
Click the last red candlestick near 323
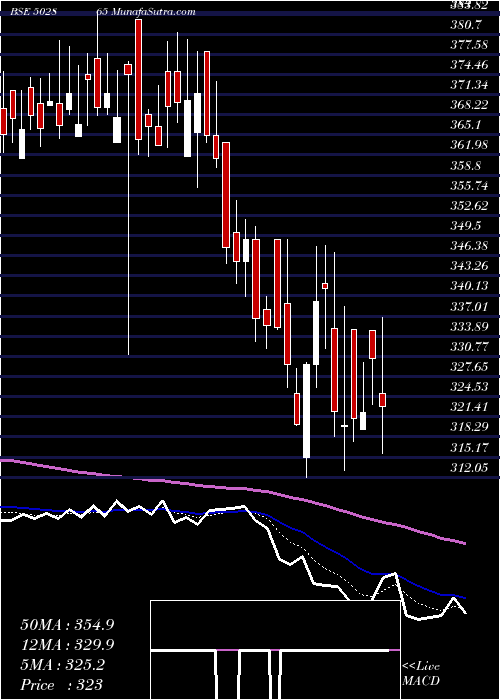point(383,400)
